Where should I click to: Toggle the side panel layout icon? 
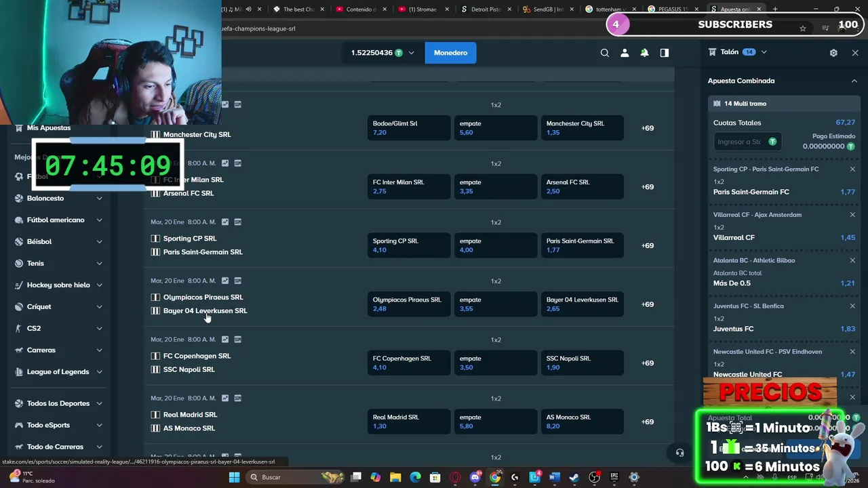point(665,53)
